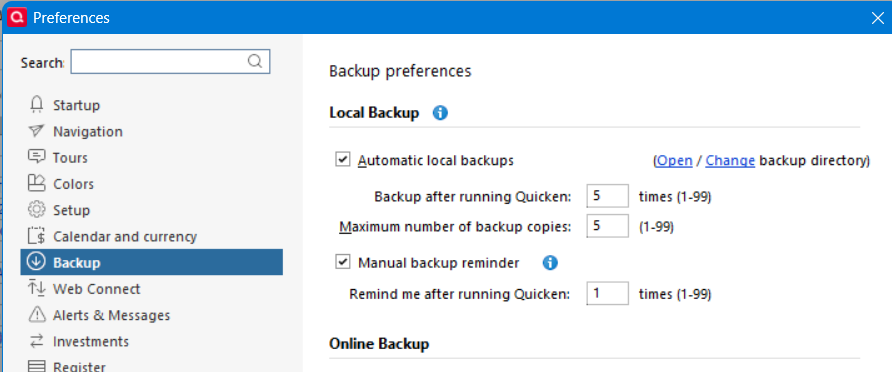The height and width of the screenshot is (372, 892).
Task: Click the search magnifier icon
Action: point(255,61)
